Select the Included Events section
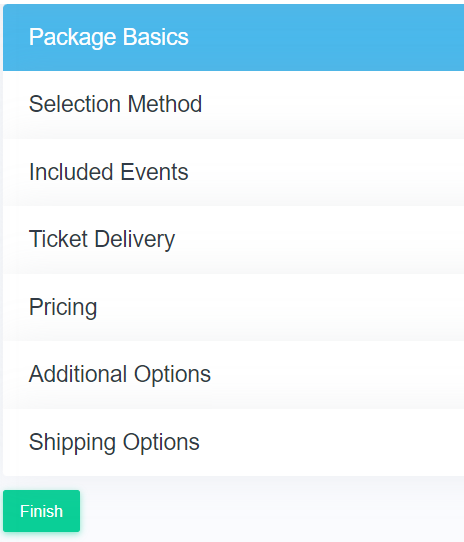Screen dimensions: 464x542 233,172
